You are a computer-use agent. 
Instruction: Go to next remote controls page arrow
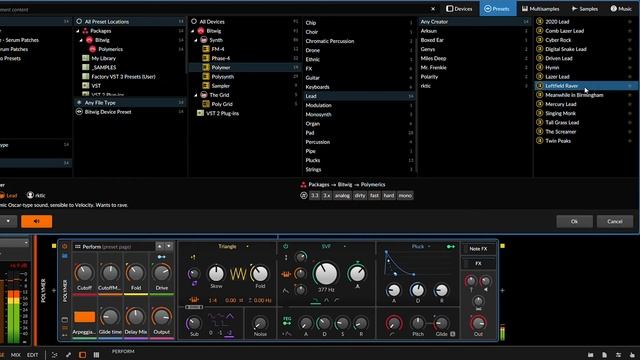click(x=169, y=246)
